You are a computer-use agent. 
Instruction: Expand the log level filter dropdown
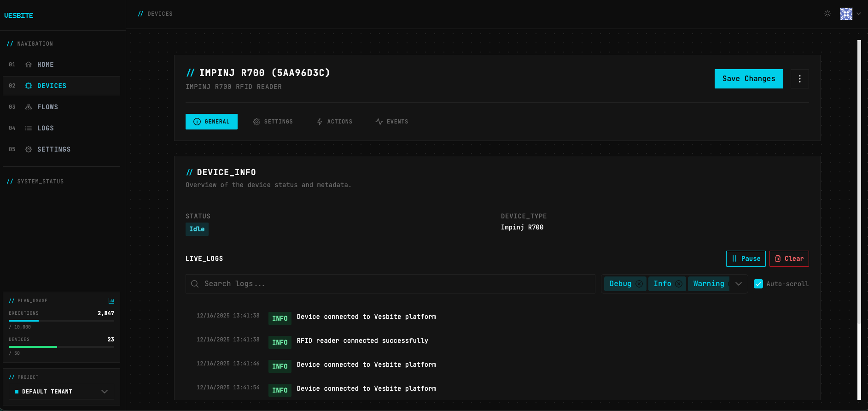pyautogui.click(x=739, y=284)
